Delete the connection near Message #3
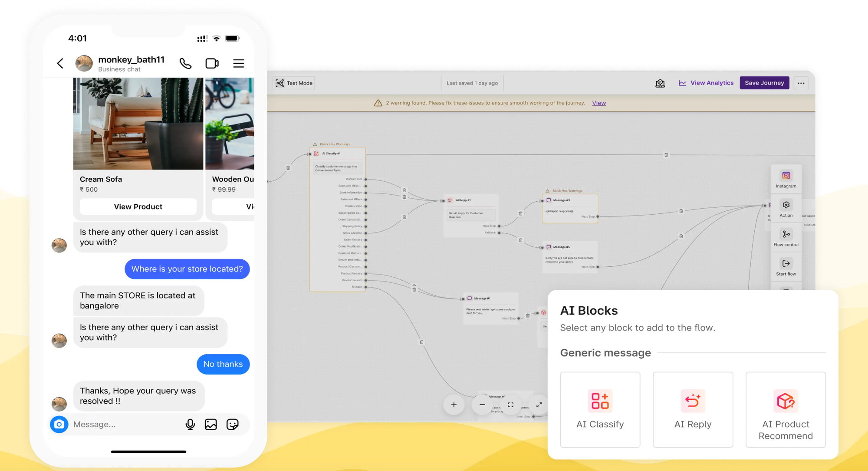The height and width of the screenshot is (471, 868). (x=520, y=213)
